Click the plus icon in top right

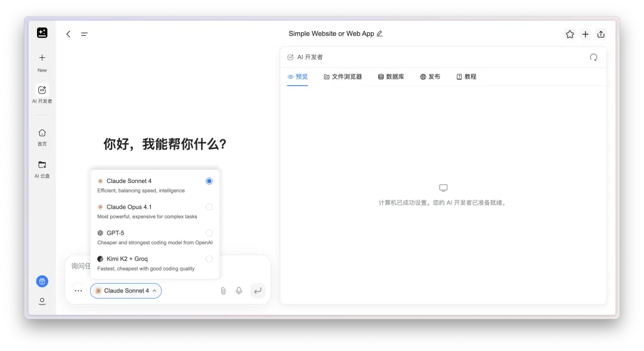(585, 34)
